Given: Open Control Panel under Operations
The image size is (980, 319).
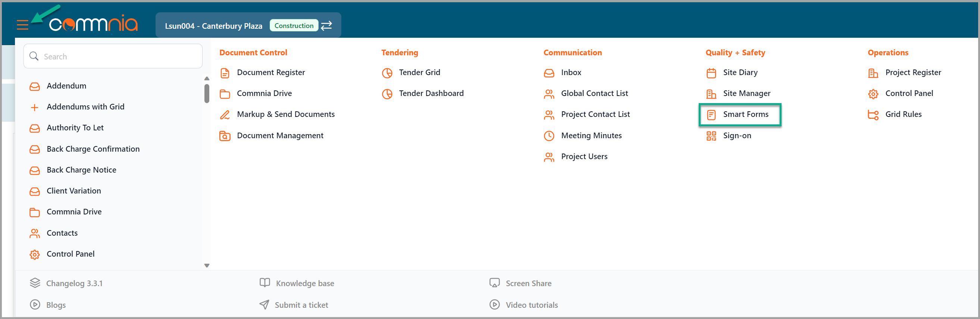Looking at the screenshot, I should (x=909, y=93).
